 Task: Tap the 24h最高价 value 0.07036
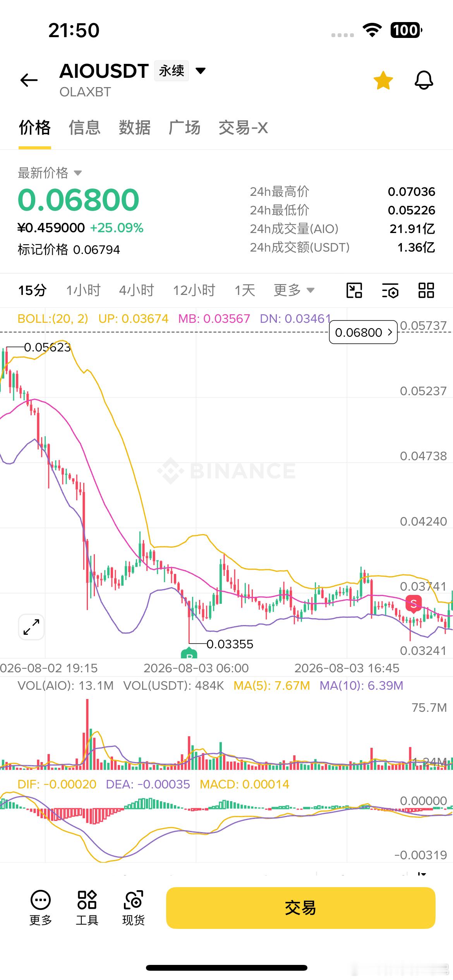point(412,192)
